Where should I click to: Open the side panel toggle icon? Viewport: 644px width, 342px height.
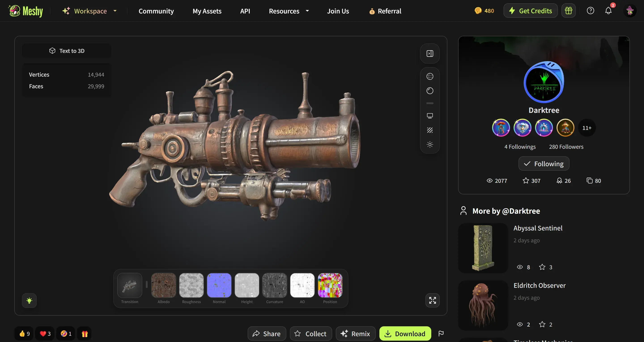pyautogui.click(x=430, y=53)
